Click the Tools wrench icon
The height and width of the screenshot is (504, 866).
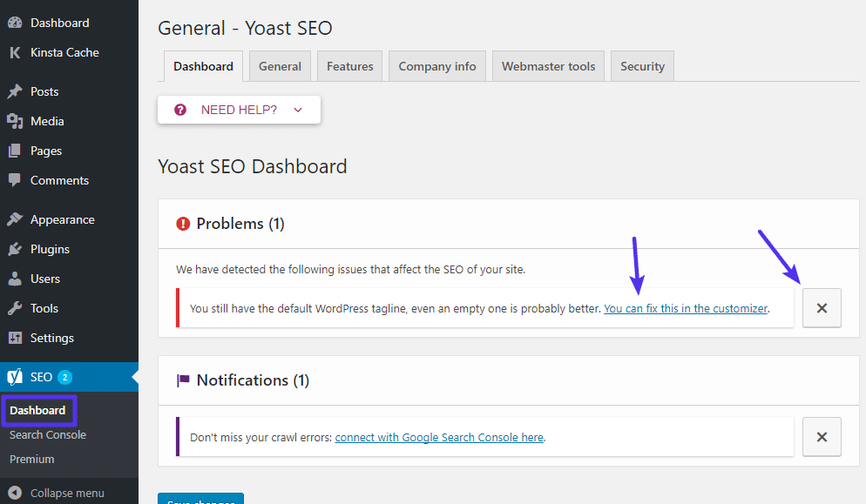pyautogui.click(x=15, y=308)
